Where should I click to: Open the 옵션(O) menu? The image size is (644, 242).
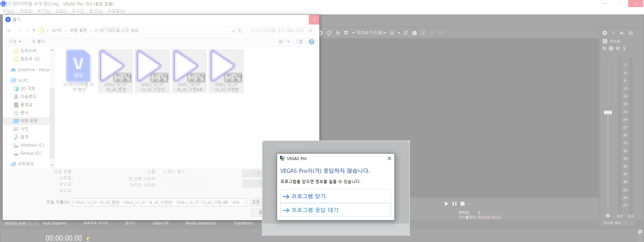(x=96, y=11)
